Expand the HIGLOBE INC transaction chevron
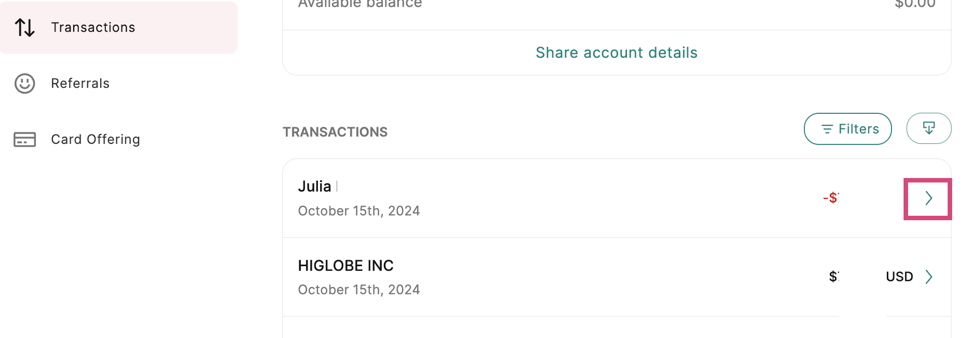Viewport: 980px width, 338px height. pos(929,276)
